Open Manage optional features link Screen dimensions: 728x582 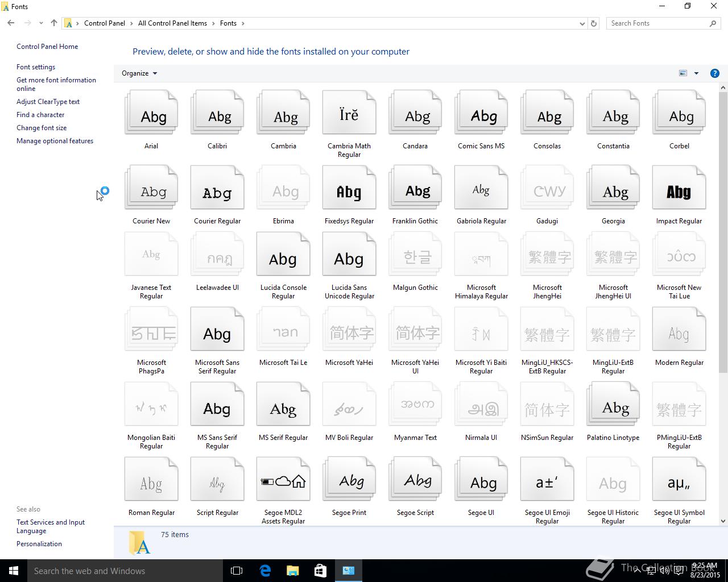tap(55, 141)
